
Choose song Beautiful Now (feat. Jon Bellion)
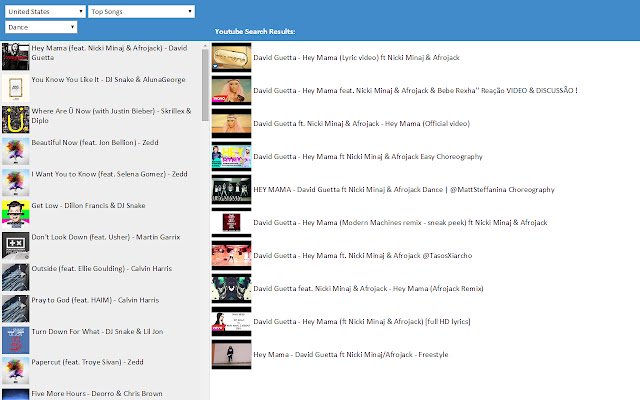pos(95,142)
